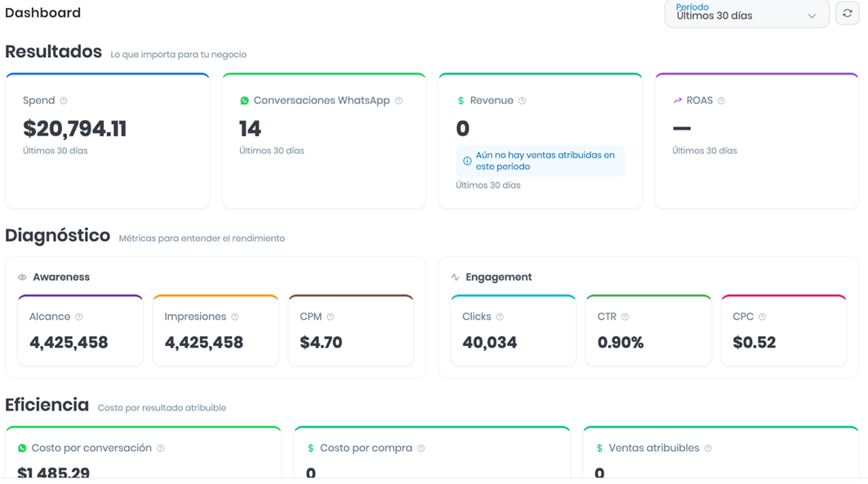Click the pulse icon beside Engagement
The width and height of the screenshot is (868, 484).
tap(455, 278)
